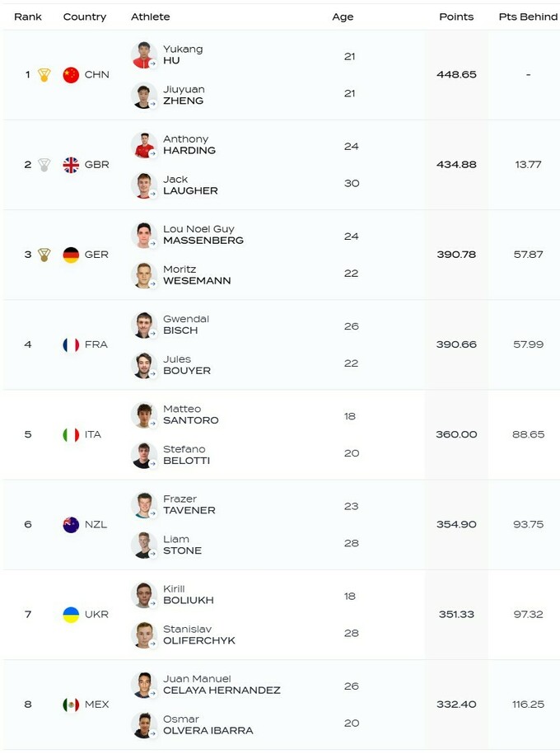Click the silver medal icon
560x754 pixels.
point(44,165)
